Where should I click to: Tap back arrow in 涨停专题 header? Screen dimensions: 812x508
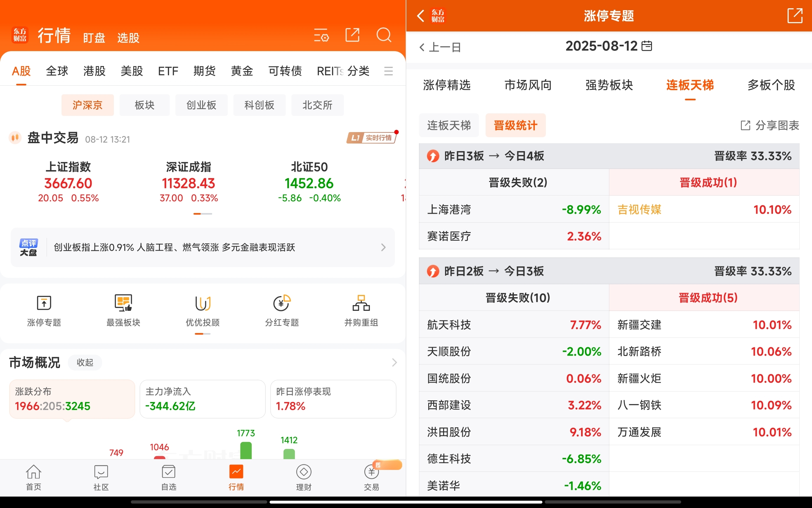[421, 16]
